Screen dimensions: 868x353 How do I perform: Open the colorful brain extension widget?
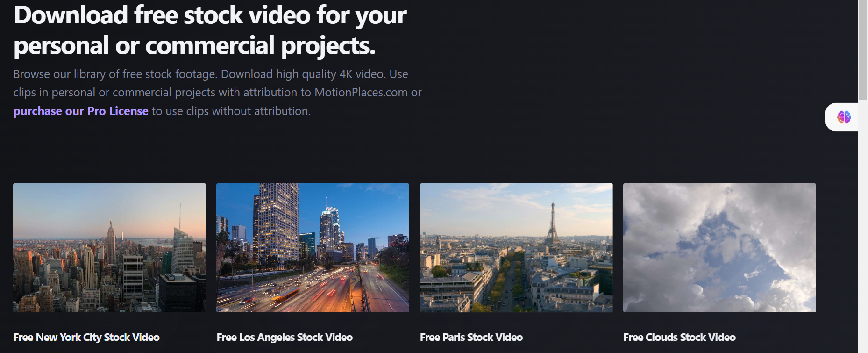tap(844, 117)
